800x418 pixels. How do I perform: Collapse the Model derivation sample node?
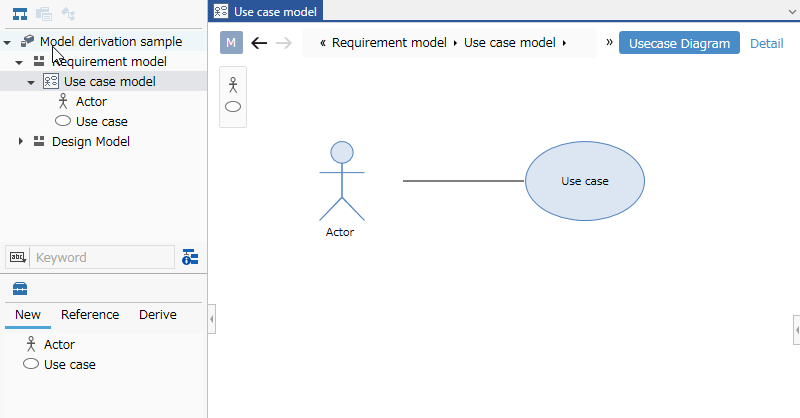[x=7, y=42]
